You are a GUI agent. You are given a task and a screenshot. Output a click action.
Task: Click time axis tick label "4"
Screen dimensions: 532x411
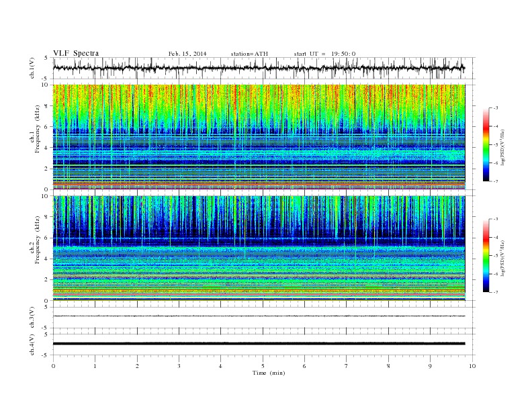(x=220, y=366)
